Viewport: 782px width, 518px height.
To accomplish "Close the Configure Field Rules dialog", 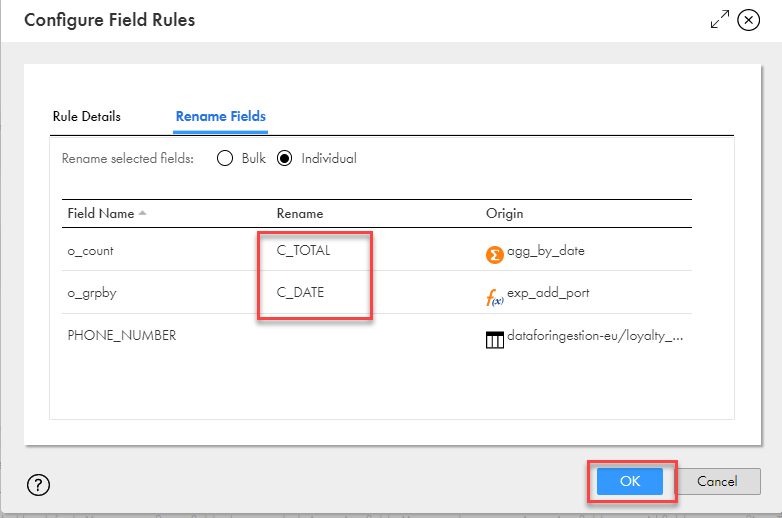I will [748, 20].
